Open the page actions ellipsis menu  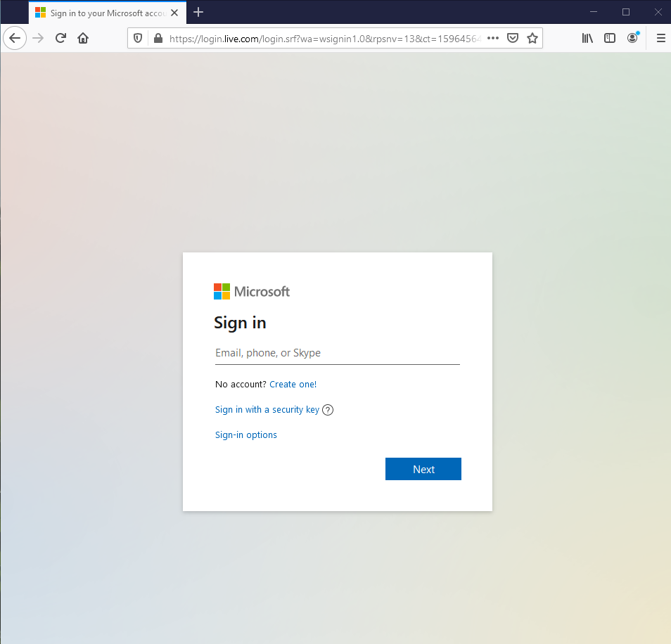click(x=492, y=38)
